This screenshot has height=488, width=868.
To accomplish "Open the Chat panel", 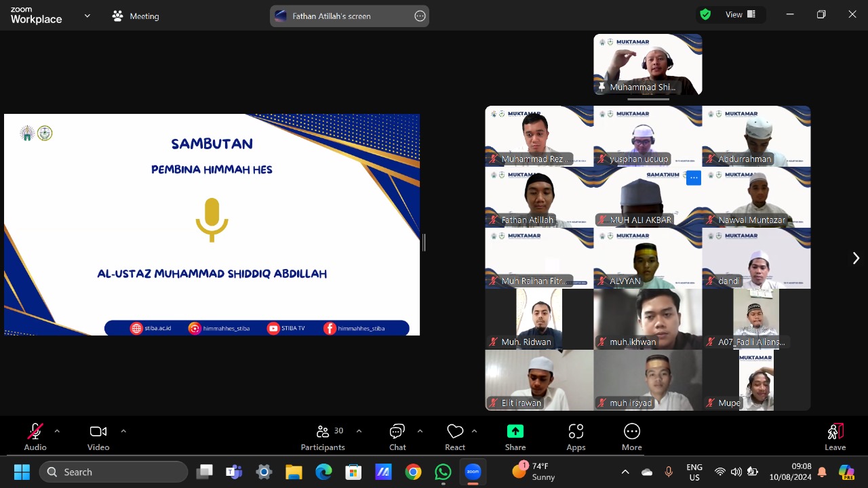I will 397,437.
